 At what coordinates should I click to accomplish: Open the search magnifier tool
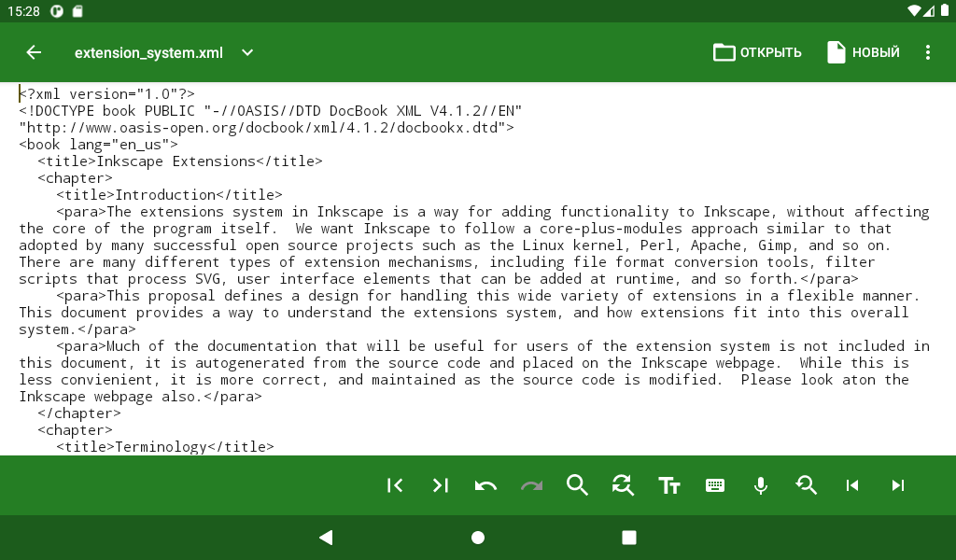click(x=577, y=485)
